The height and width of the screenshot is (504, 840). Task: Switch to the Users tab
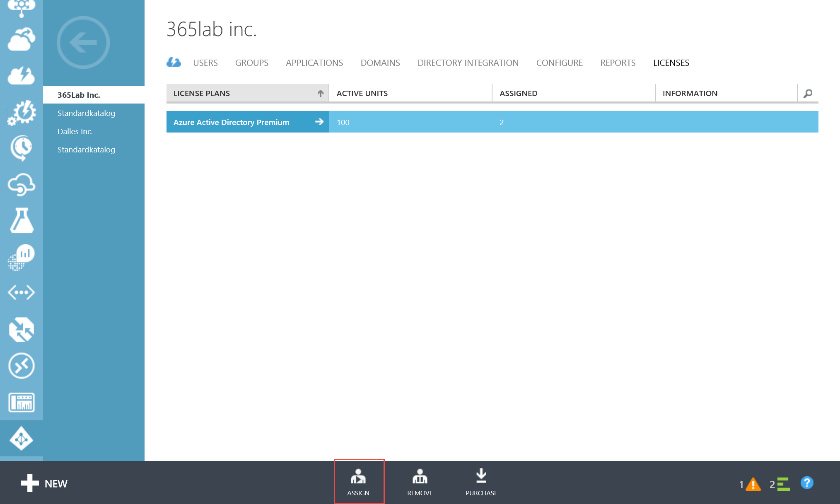205,63
